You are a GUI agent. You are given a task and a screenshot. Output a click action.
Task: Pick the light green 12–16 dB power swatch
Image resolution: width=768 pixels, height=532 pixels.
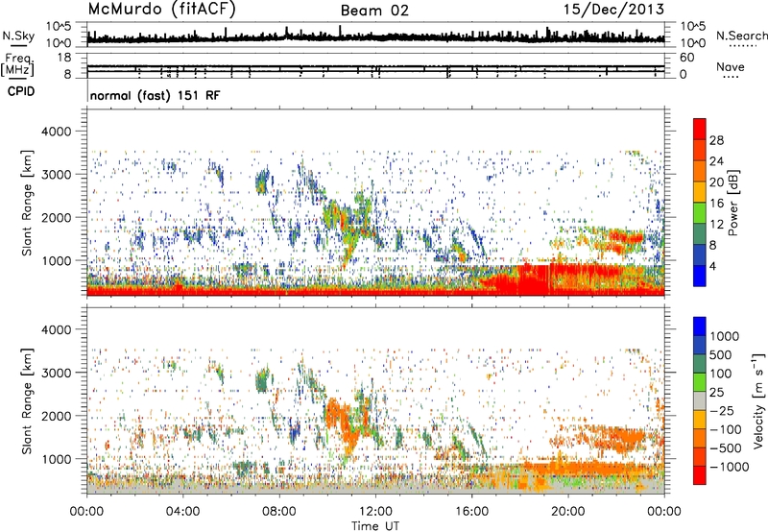click(700, 213)
